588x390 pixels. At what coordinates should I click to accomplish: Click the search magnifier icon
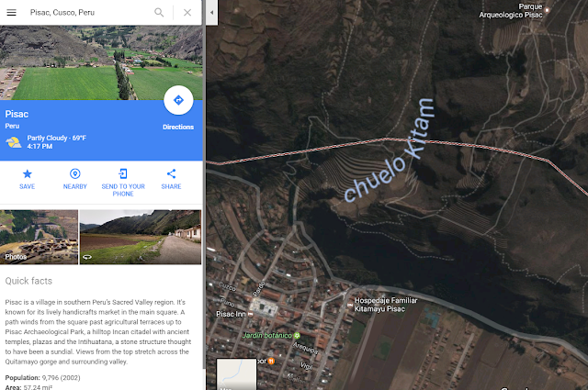pyautogui.click(x=159, y=12)
